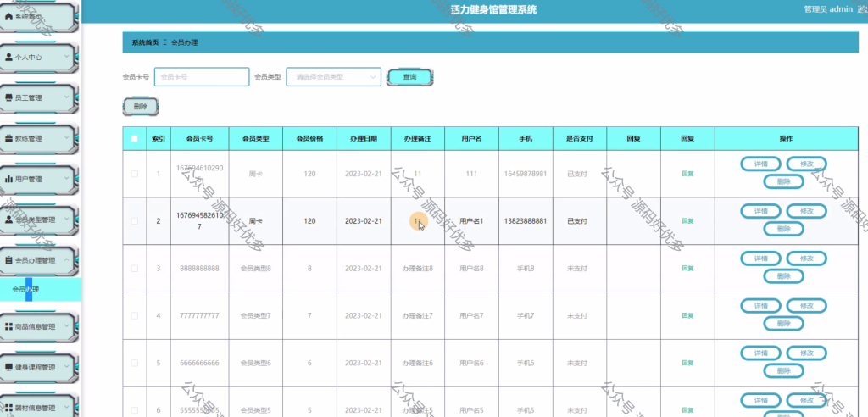
Task: Expand 用户管理 menu chevron
Action: (x=66, y=178)
